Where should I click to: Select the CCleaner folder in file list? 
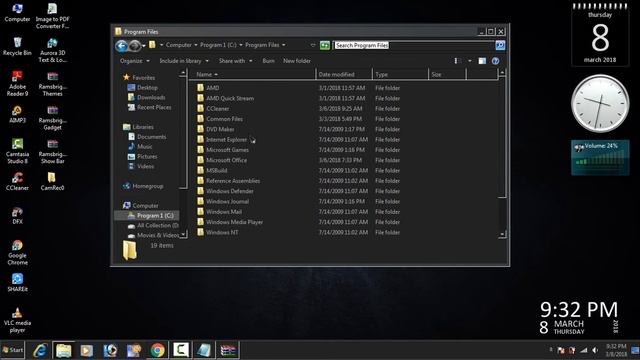(213, 109)
